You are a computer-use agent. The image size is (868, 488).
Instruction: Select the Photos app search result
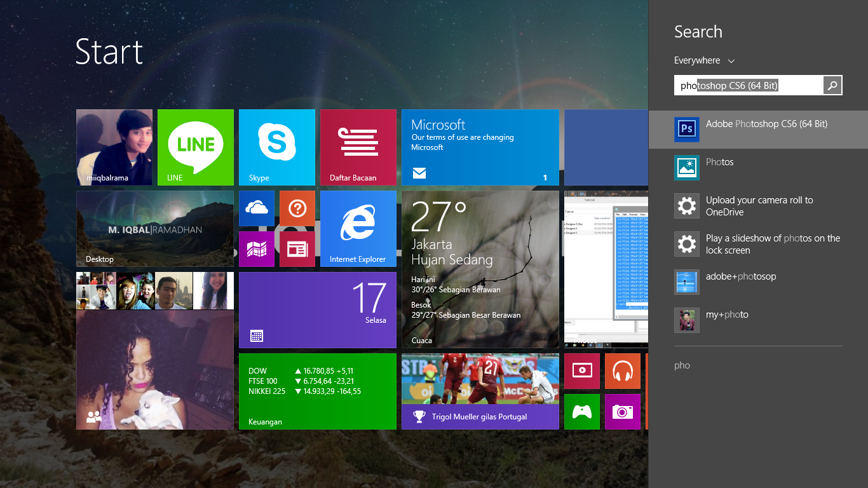(x=758, y=168)
